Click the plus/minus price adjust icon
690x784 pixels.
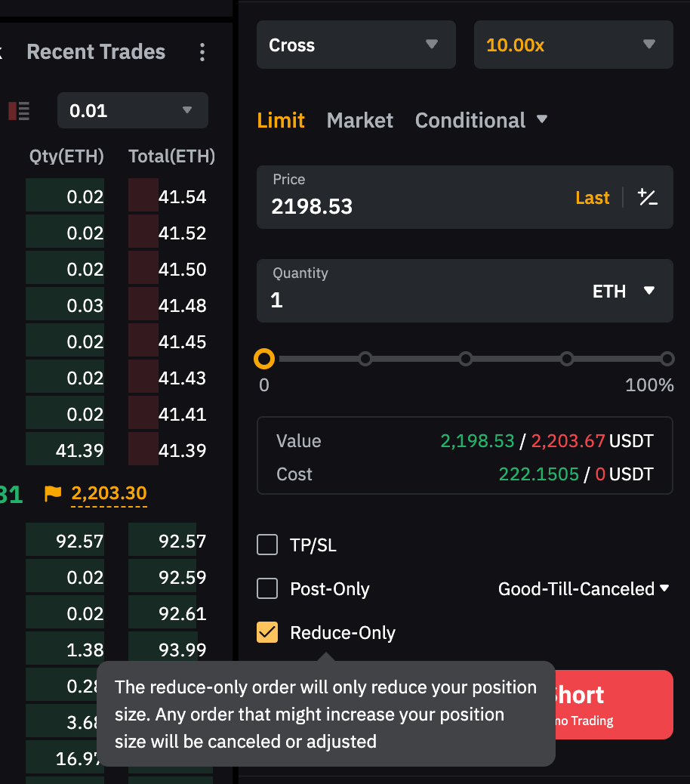coord(647,198)
